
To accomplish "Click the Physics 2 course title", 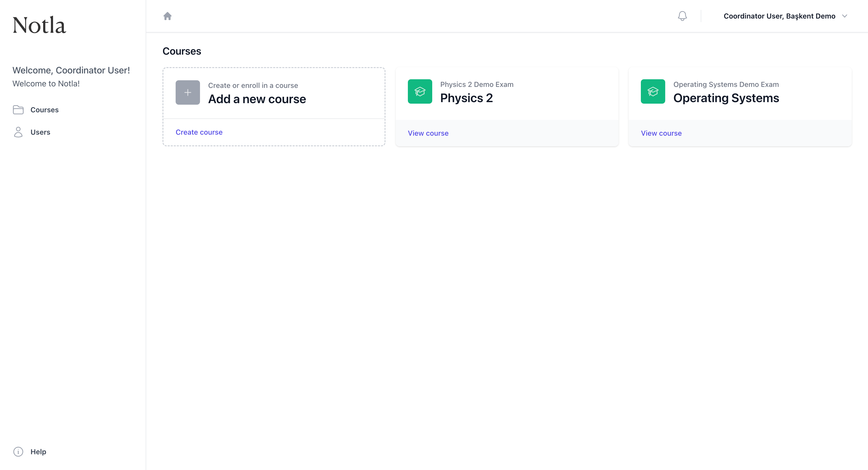I will (x=467, y=98).
